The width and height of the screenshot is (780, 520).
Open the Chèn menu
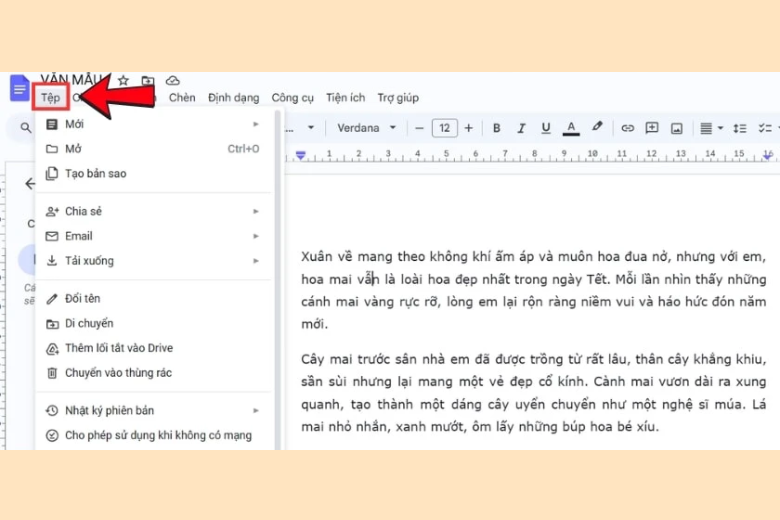point(182,98)
